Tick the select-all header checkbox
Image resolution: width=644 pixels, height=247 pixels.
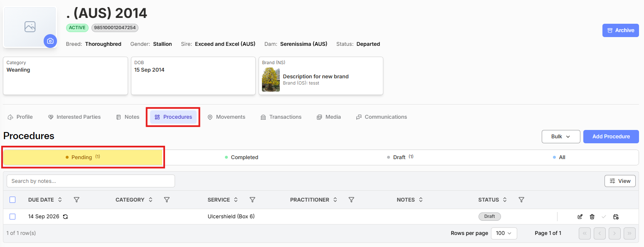(x=12, y=200)
